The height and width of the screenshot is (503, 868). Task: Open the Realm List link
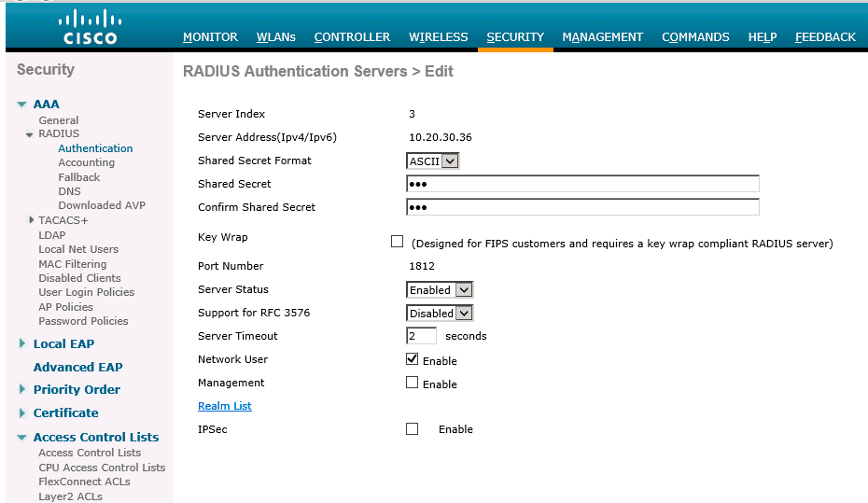tap(225, 406)
